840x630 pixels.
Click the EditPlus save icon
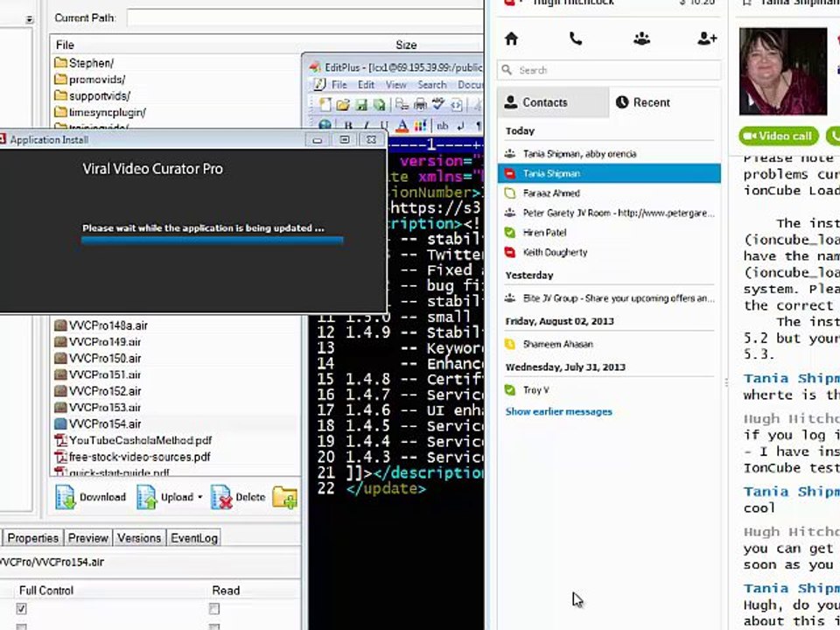tap(361, 105)
